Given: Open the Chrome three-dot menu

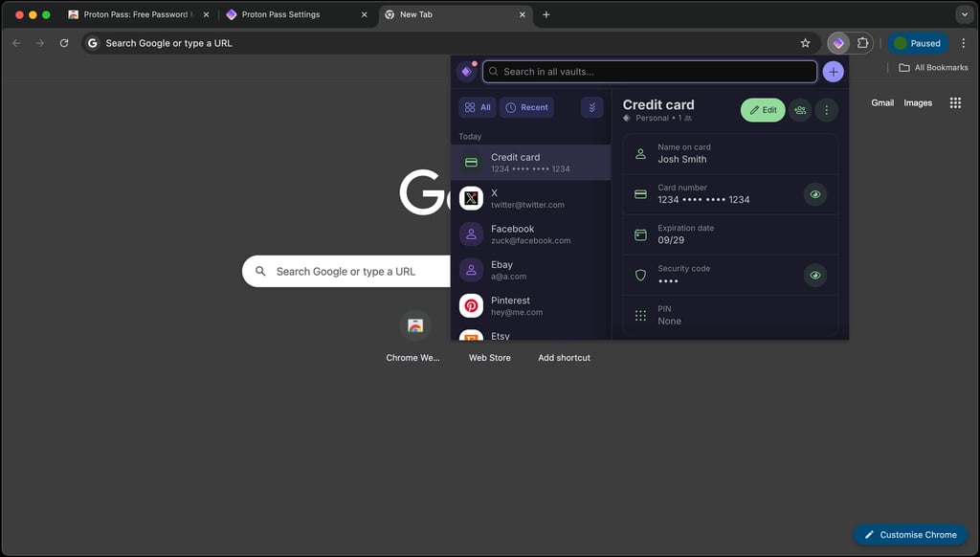Looking at the screenshot, I should [963, 43].
